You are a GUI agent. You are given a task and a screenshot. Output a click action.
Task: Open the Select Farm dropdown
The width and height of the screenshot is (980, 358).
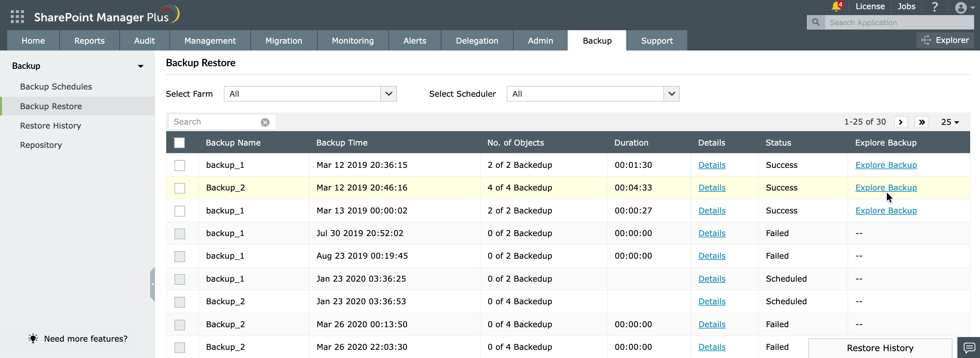388,93
